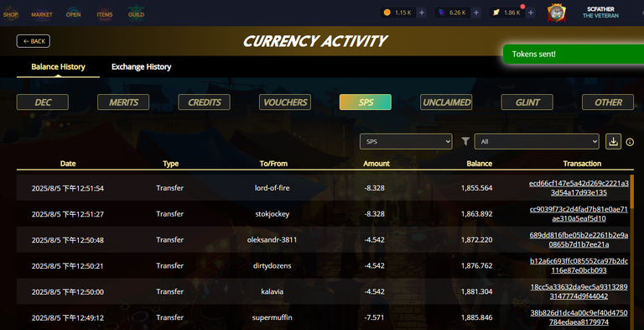Select the GLINT currency tab

[x=527, y=102]
